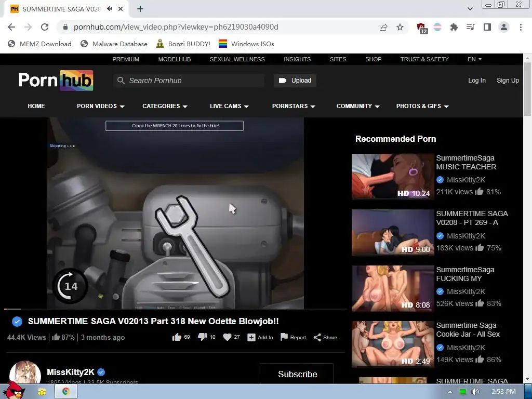
Task: Open the ad blocker extension showing 12
Action: click(422, 28)
